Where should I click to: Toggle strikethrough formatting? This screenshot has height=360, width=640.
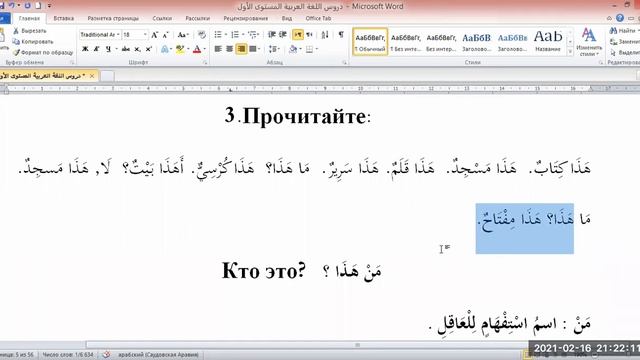click(126, 49)
